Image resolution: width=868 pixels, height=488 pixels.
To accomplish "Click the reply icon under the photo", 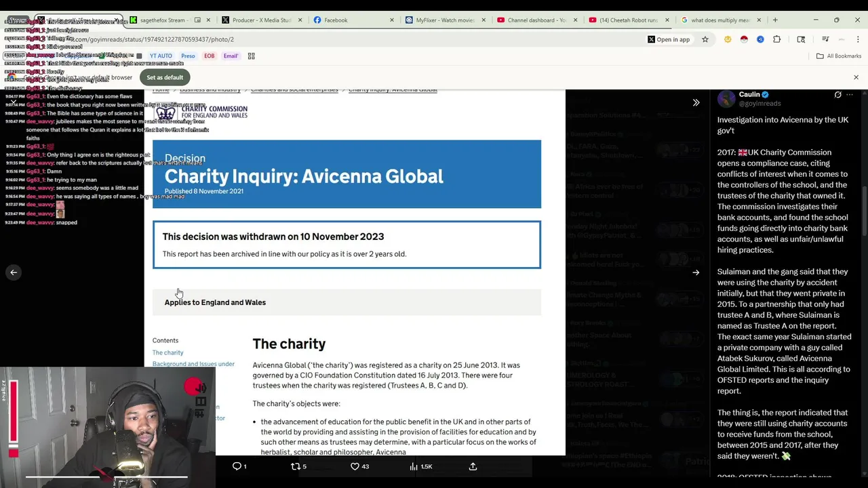I will 237,466.
